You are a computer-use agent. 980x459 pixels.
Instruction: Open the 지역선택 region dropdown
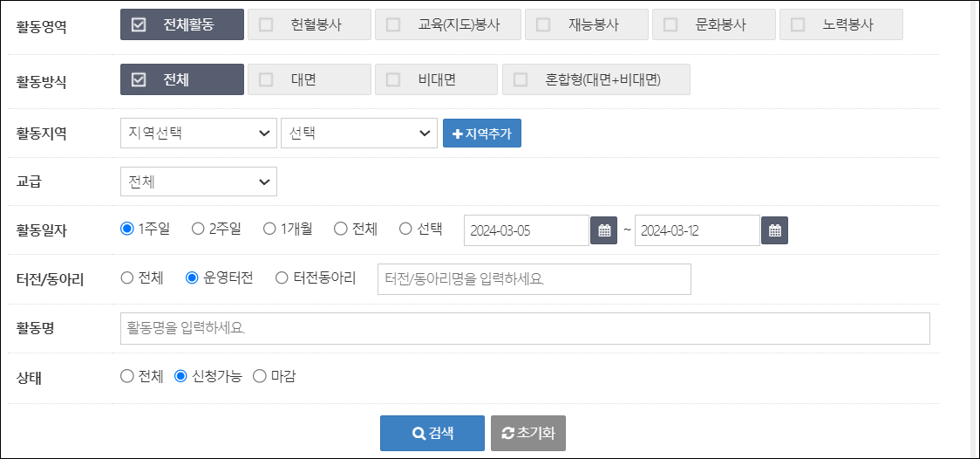(198, 134)
